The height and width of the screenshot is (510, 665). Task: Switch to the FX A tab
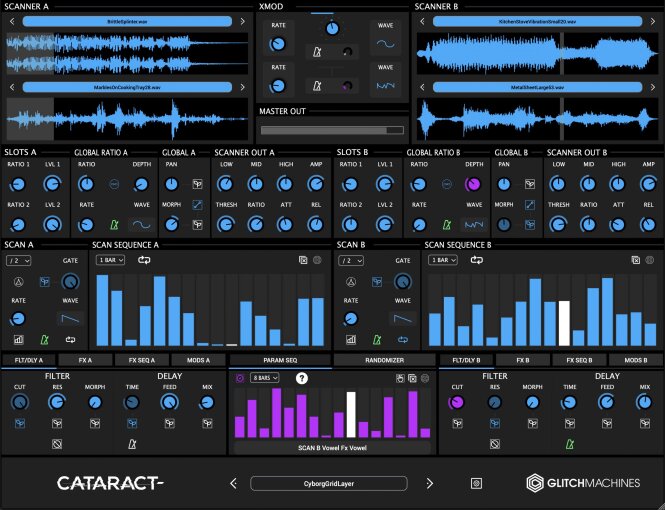point(85,360)
